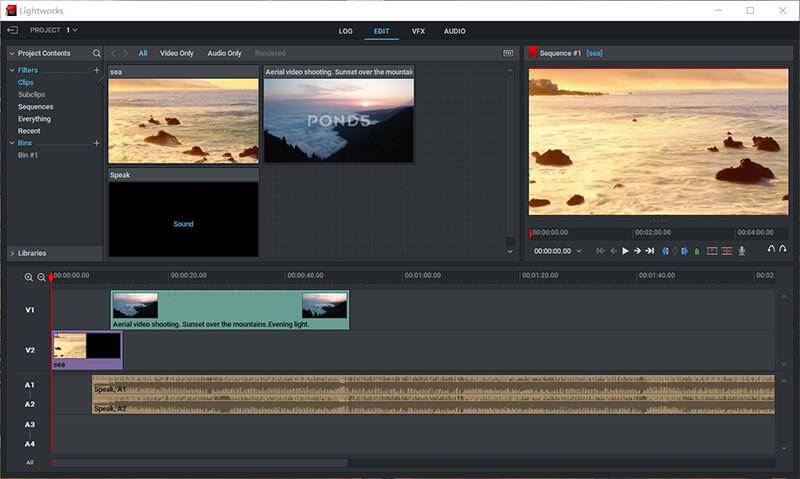
Task: Play the sequence in the viewer
Action: click(625, 251)
